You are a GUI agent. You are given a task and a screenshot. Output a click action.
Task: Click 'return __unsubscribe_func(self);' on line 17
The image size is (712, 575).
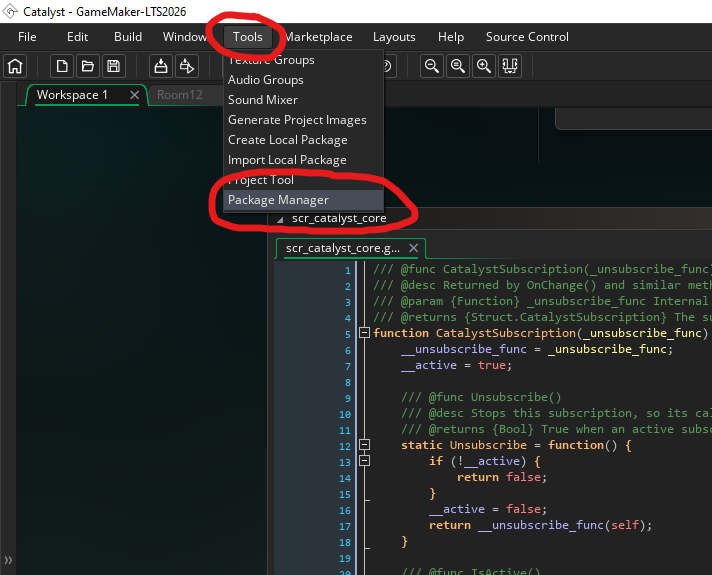[540, 525]
